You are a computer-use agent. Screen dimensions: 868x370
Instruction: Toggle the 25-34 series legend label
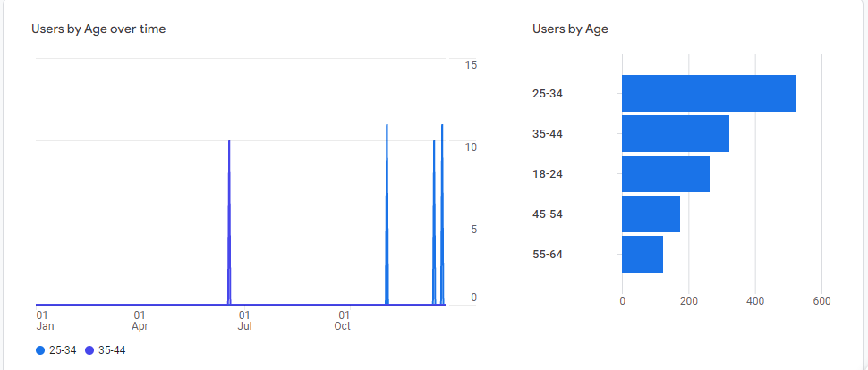[x=63, y=350]
